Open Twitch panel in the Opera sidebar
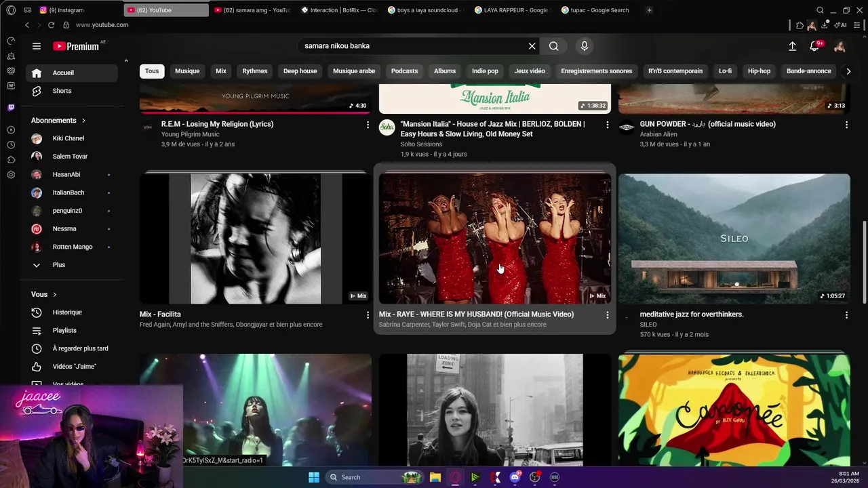Image resolution: width=868 pixels, height=488 pixels. [11, 107]
